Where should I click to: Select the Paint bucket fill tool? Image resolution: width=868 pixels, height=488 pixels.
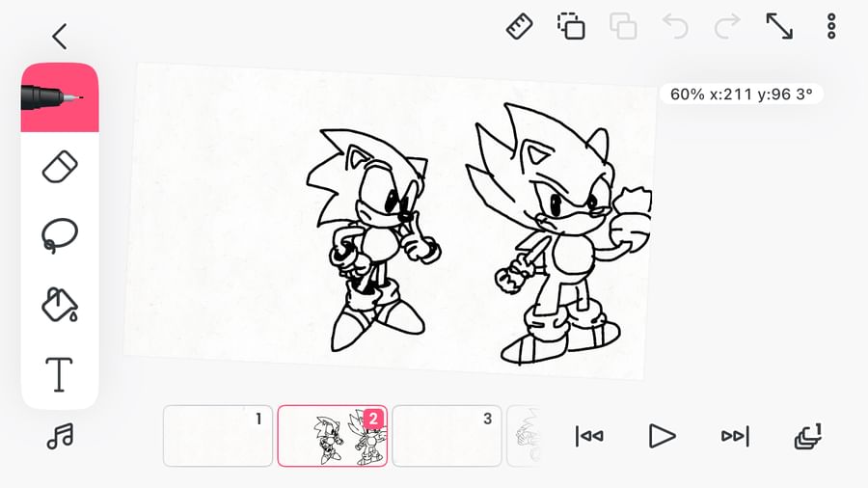coord(60,305)
